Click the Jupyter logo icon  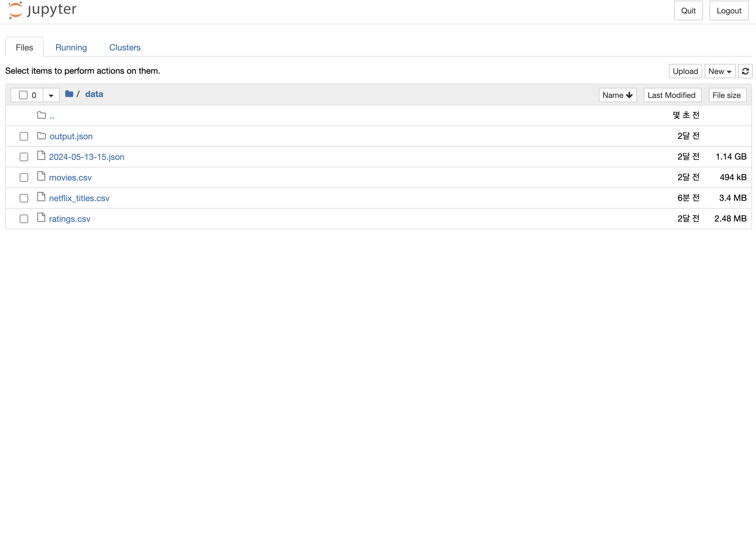15,10
